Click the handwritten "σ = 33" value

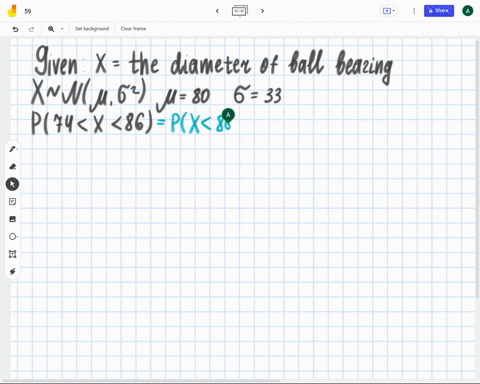(258, 95)
